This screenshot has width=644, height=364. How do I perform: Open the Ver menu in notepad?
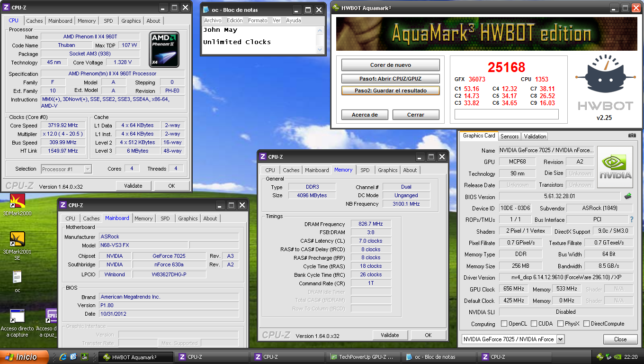277,20
